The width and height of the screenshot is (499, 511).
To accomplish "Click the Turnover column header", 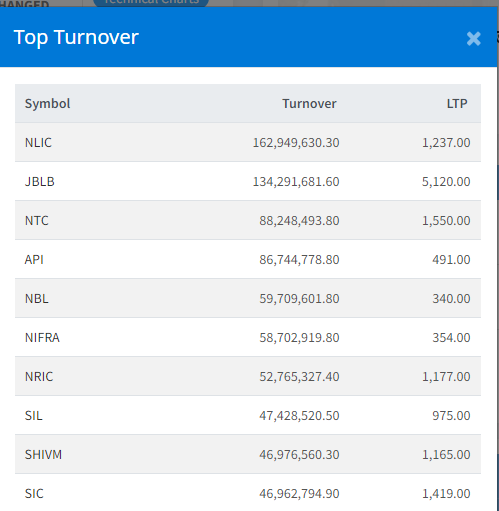I will 309,104.
